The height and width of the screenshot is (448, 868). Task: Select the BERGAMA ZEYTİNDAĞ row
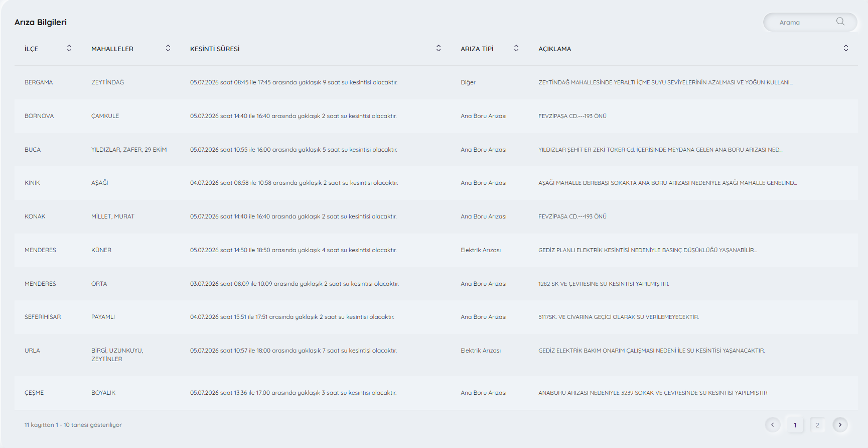436,82
